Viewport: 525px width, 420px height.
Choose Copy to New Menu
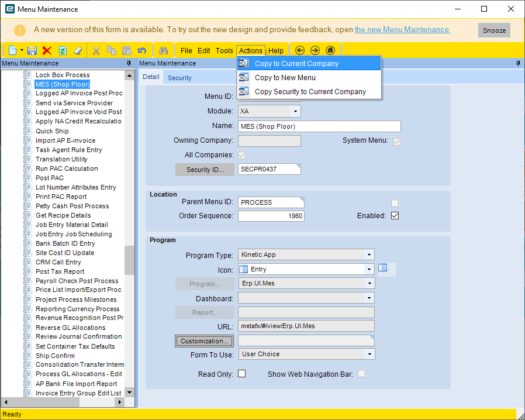tap(309, 78)
